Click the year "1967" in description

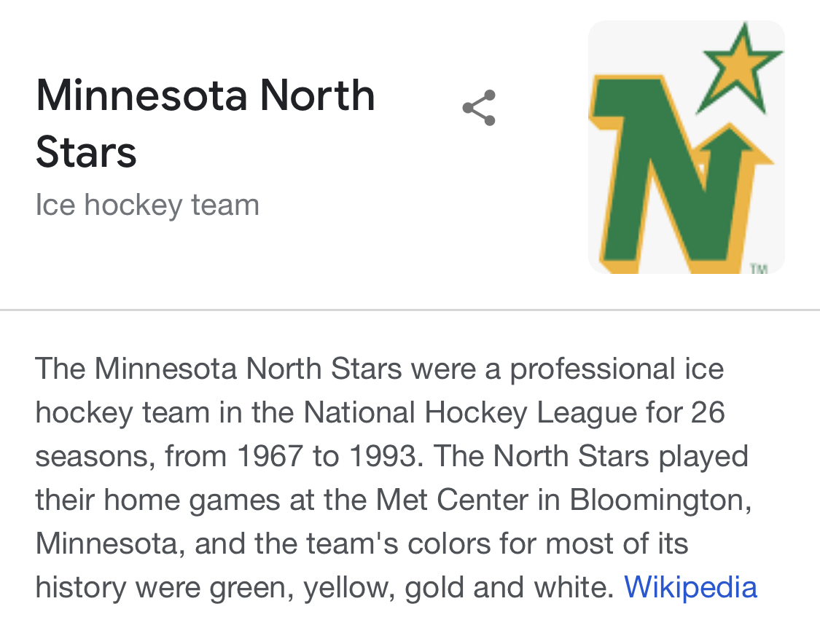pos(269,456)
